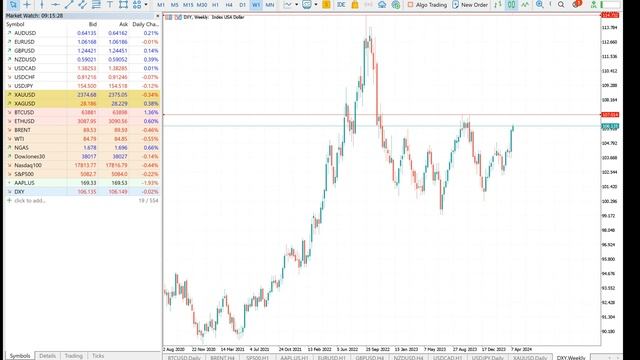Open the green globe icon in the toolbar
The width and height of the screenshot is (640, 360).
(396, 4)
